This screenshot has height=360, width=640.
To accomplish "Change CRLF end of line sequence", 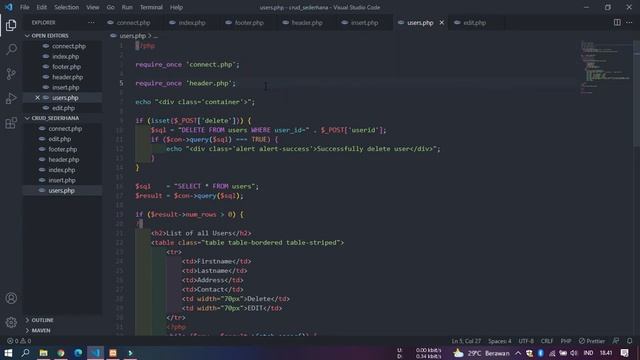I will 547,341.
